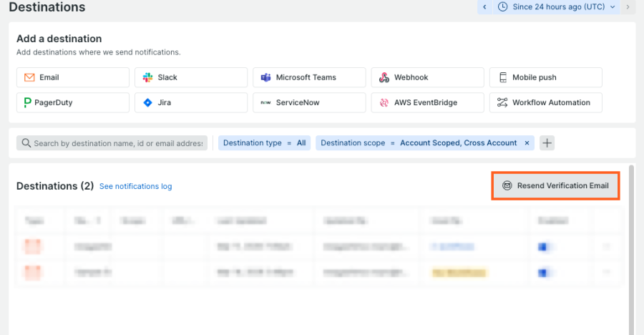644x335 pixels.
Task: Toggle enabled switch on second destination row
Action: coord(545,273)
